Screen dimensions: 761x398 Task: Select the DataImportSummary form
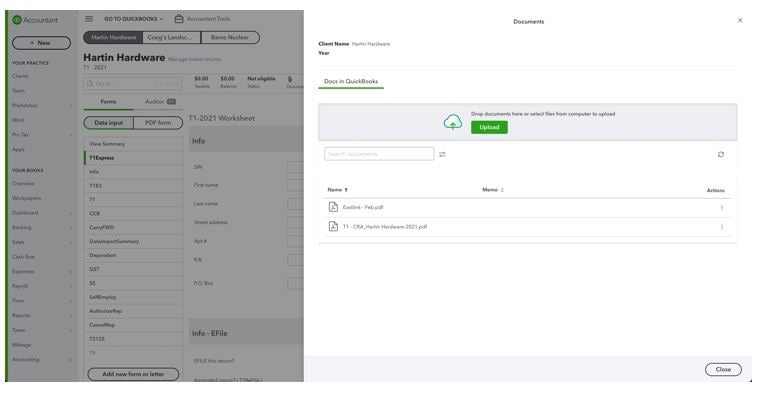pos(133,242)
